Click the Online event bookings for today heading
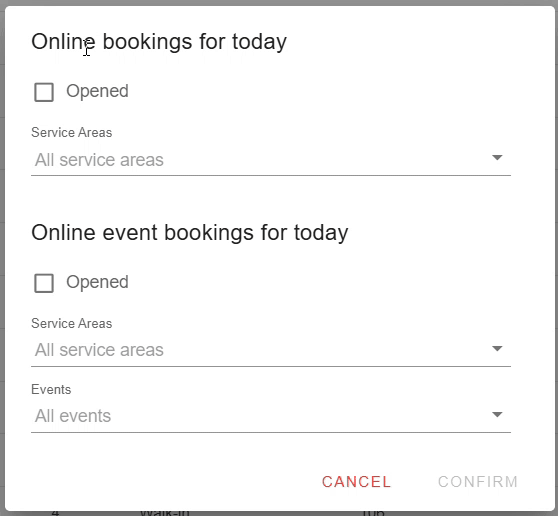This screenshot has width=558, height=516. [x=190, y=233]
